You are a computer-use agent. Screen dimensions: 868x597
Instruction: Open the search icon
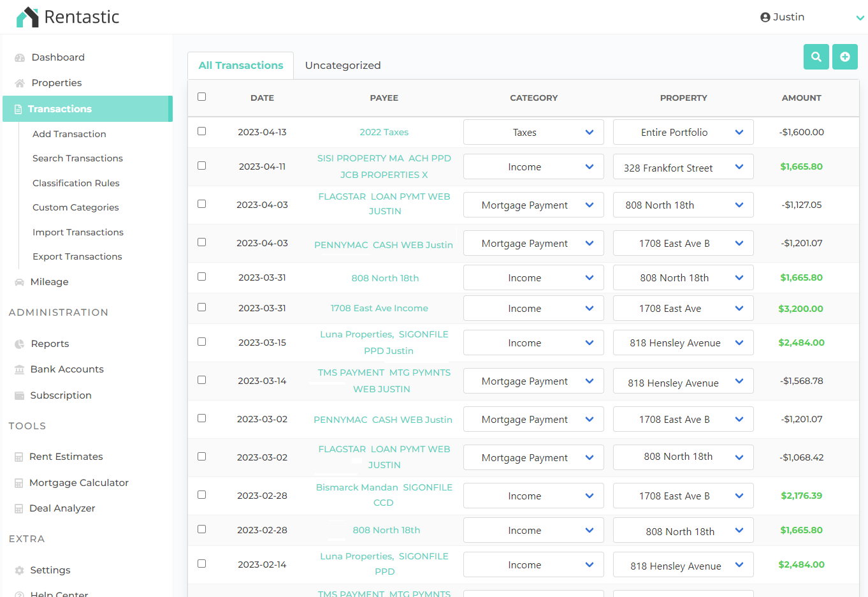pyautogui.click(x=816, y=57)
